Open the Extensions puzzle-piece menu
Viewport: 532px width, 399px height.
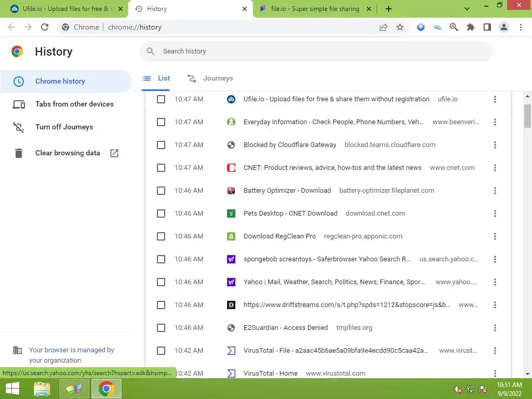pyautogui.click(x=471, y=27)
